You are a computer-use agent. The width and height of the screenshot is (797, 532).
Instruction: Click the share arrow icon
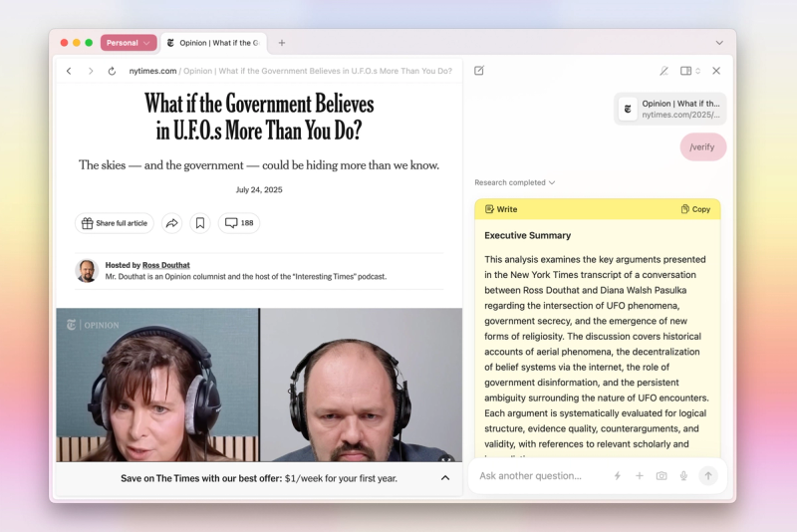click(171, 223)
